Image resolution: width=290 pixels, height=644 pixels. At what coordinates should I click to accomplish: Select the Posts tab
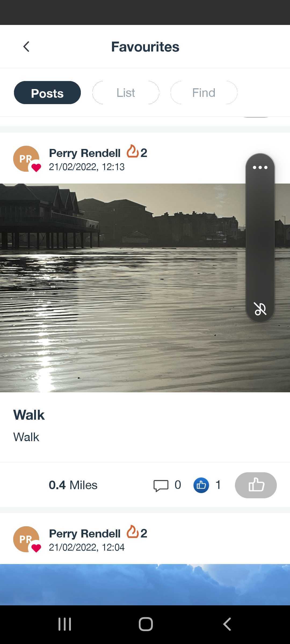pos(47,93)
